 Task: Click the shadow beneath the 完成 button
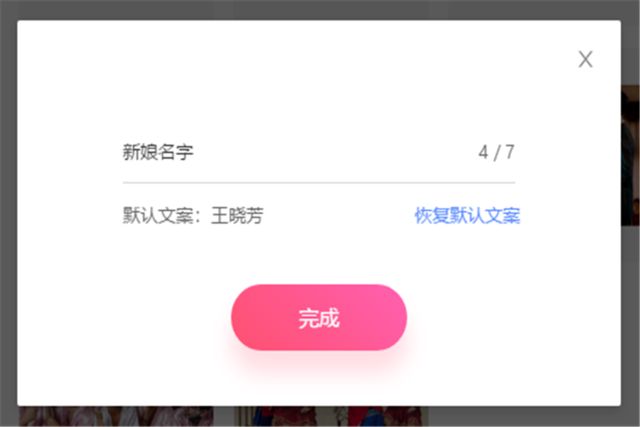(x=319, y=358)
